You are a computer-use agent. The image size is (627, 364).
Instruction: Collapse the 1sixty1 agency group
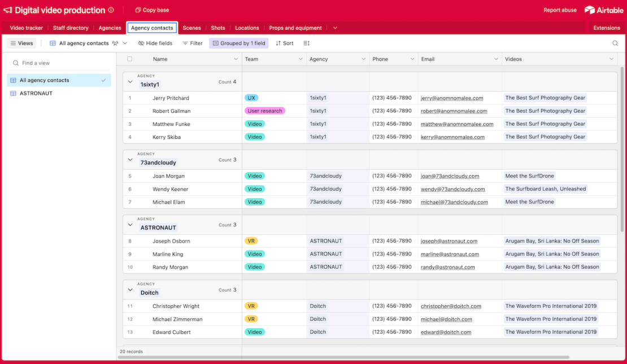pyautogui.click(x=130, y=82)
